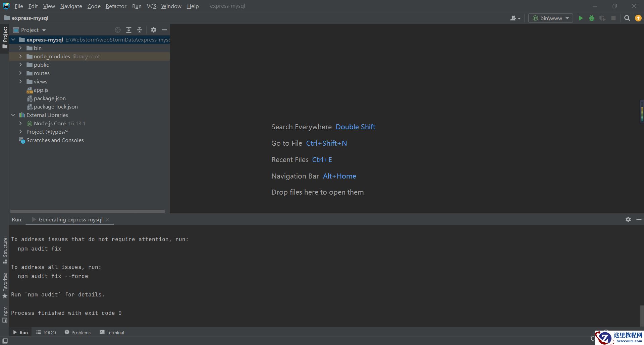
Task: Toggle the Project sidebar stripe button
Action: 5,38
